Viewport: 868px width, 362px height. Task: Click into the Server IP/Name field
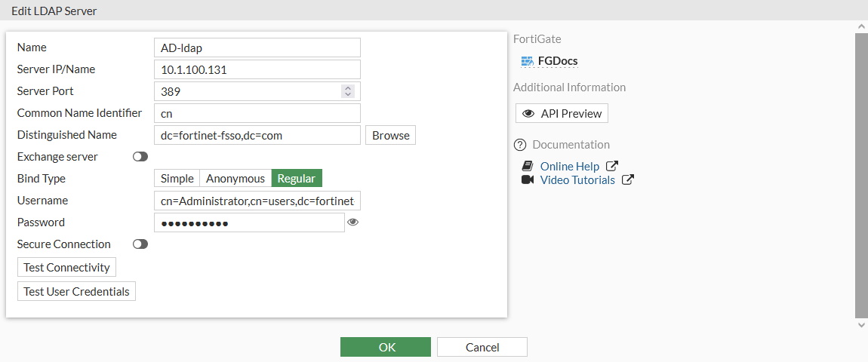point(257,69)
